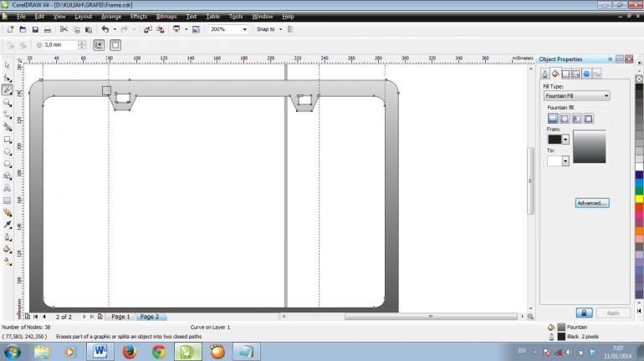Toggle the auto-apply lock button
The image size is (644, 361).
coord(584,313)
